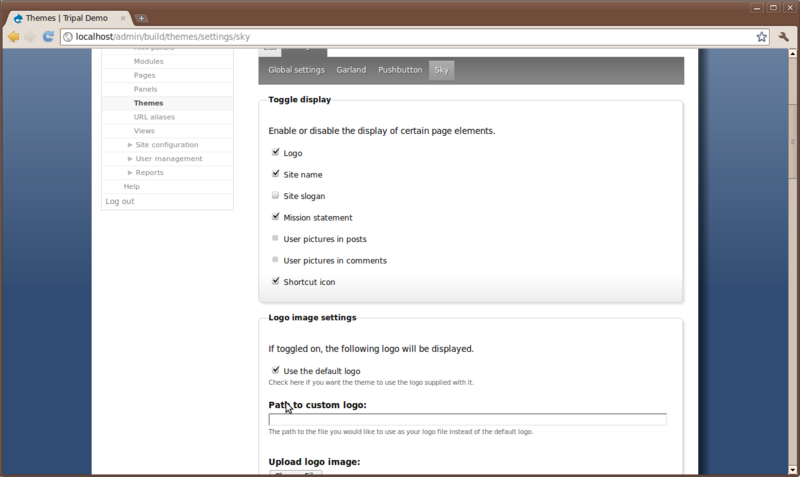800x477 pixels.
Task: Toggle User pictures in posts checkbox
Action: point(276,238)
